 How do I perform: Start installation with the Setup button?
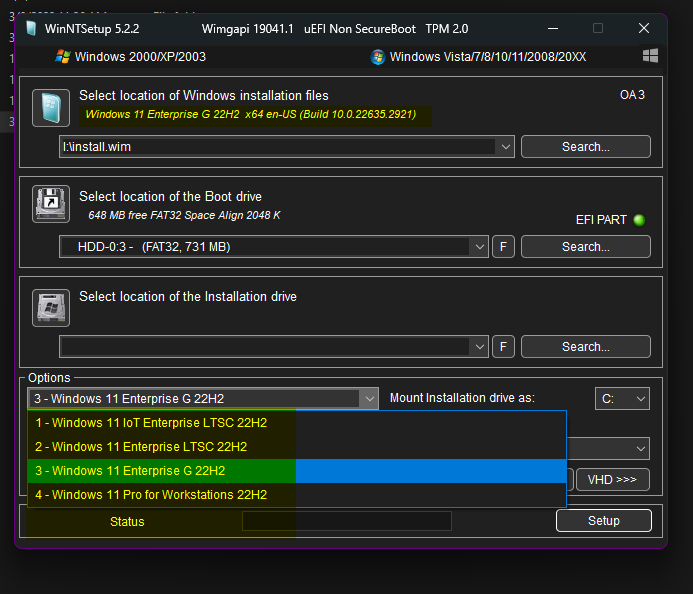click(x=604, y=521)
